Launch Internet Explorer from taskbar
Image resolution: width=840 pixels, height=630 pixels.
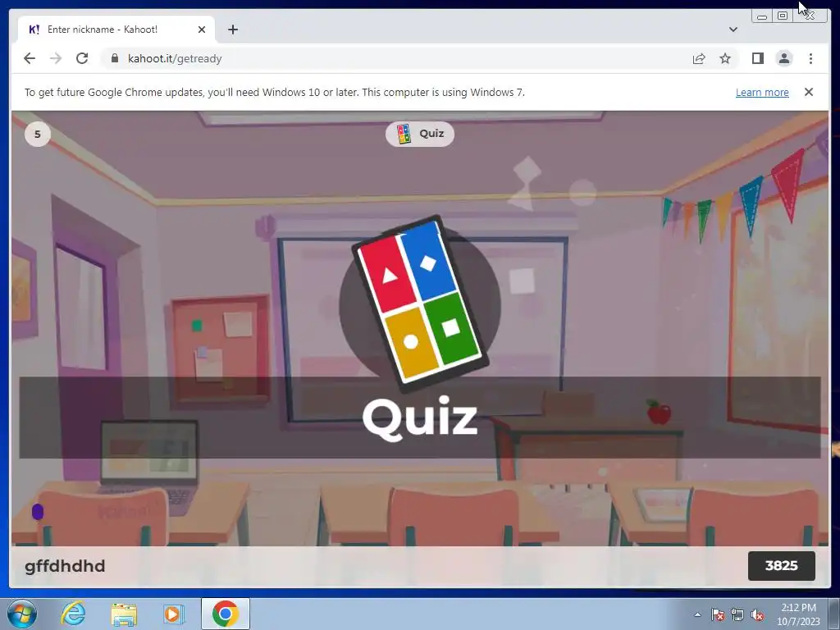(x=73, y=614)
